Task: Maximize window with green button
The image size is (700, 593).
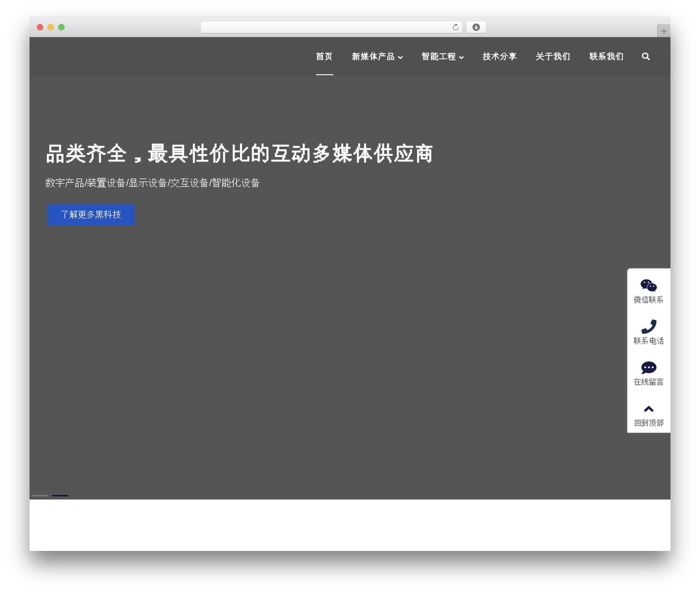Action: tap(61, 27)
